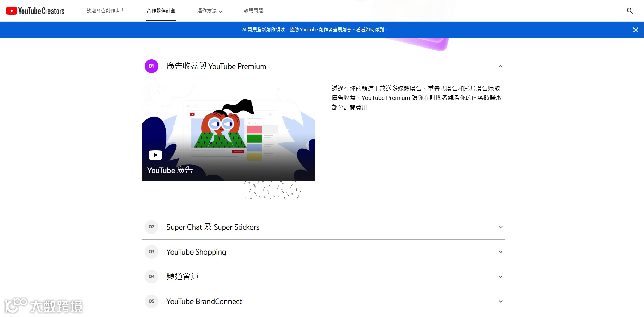
Task: Click the YouTube Shopping title
Action: 196,252
